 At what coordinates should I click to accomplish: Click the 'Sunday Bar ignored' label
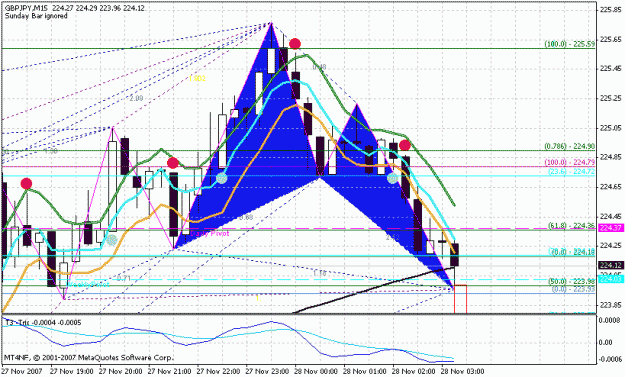(36, 16)
